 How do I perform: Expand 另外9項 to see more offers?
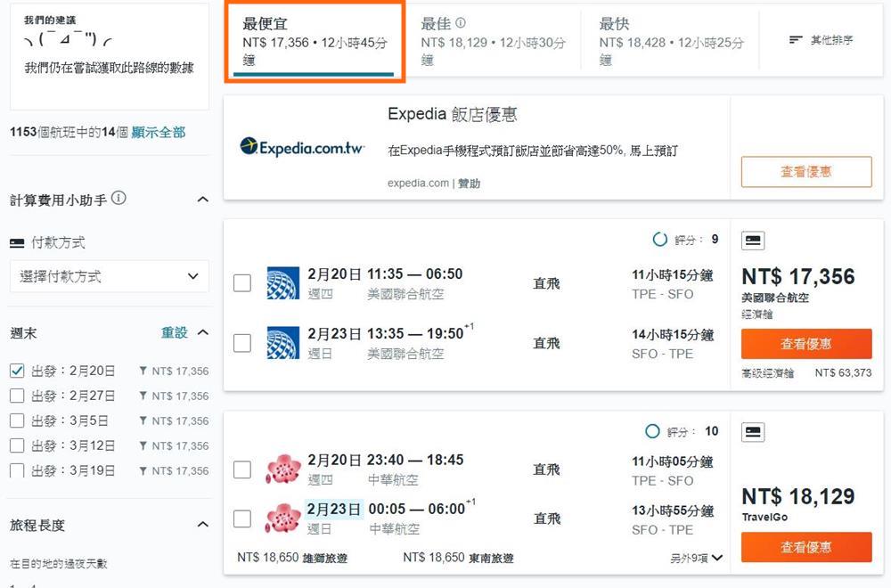(x=697, y=558)
